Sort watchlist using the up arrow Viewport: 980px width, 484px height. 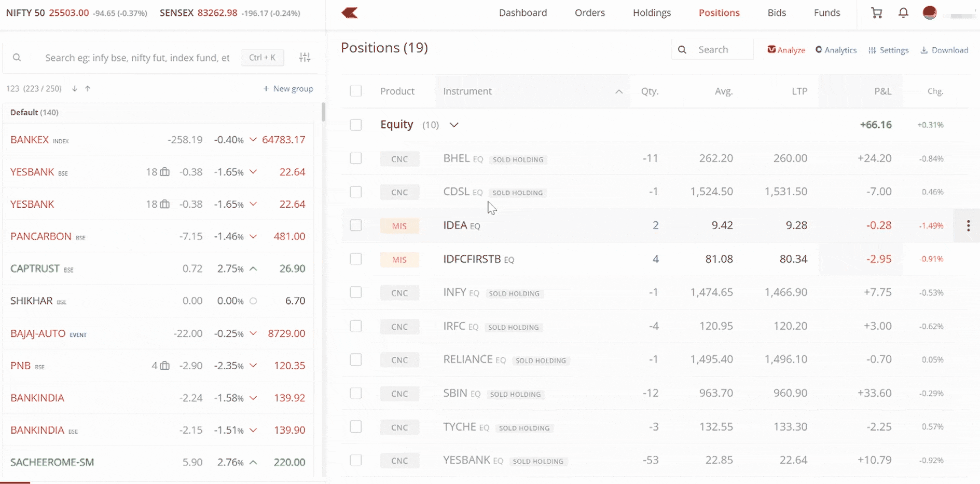(x=88, y=89)
